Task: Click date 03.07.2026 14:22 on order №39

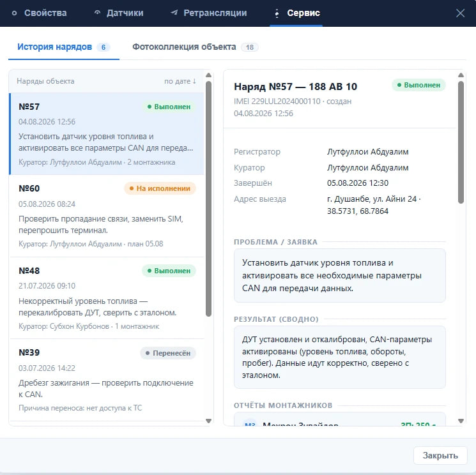Action: 47,368
